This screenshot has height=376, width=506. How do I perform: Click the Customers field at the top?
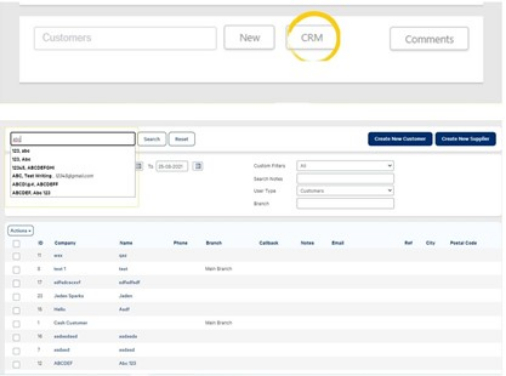coord(125,38)
